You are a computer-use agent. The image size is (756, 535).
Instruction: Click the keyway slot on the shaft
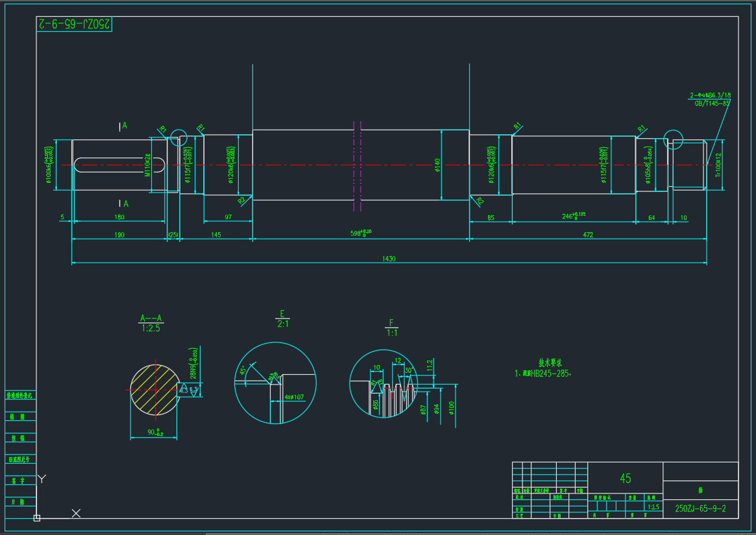110,165
